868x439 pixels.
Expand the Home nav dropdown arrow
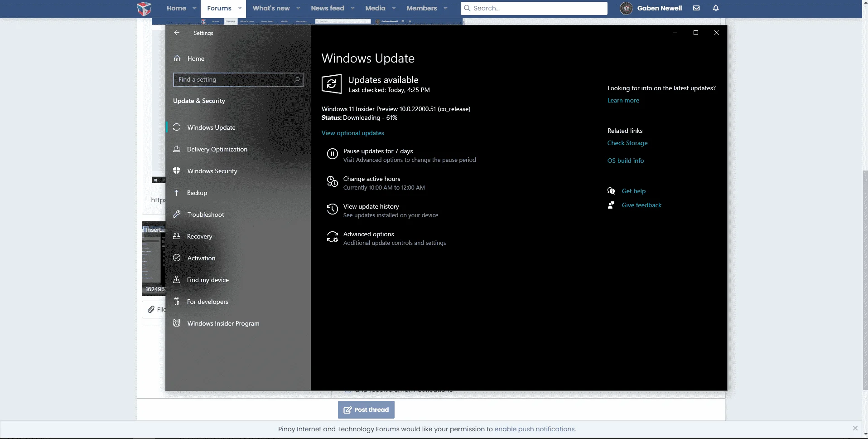pos(194,8)
